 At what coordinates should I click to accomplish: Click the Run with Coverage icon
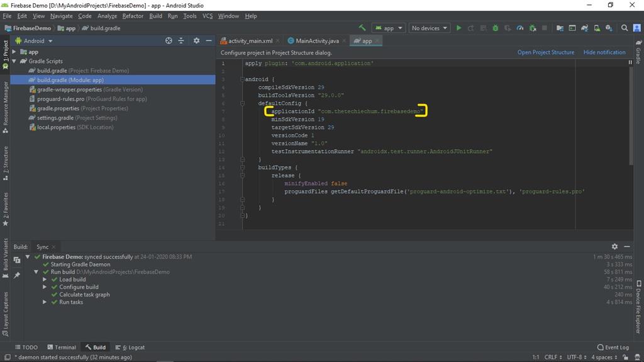pos(508,28)
